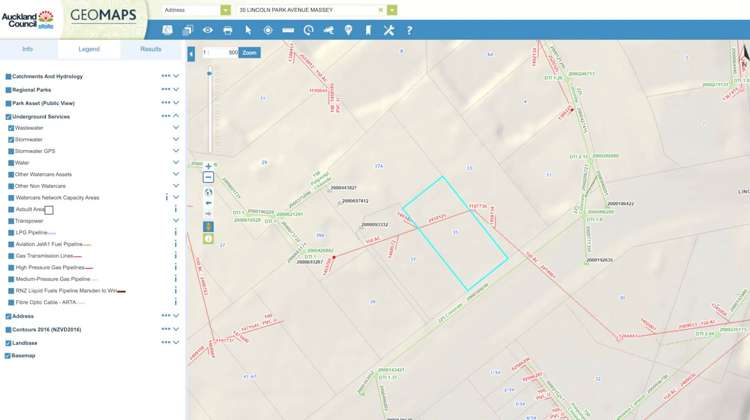This screenshot has height=420, width=750.
Task: Click the address search input field
Action: click(306, 10)
